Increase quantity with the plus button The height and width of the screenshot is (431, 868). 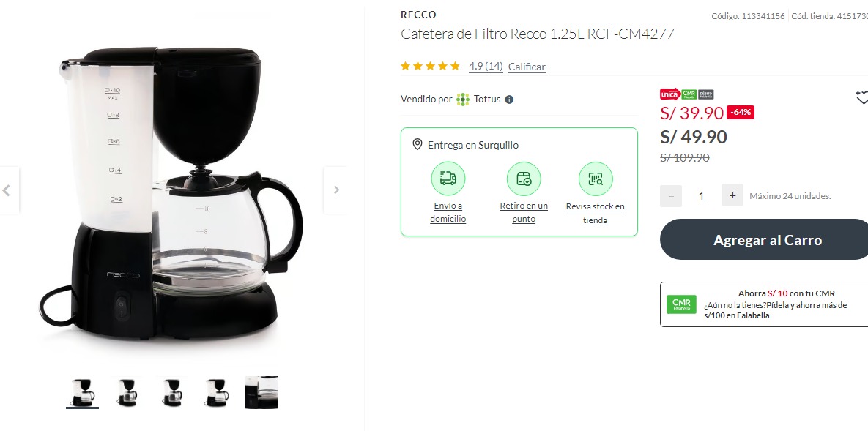(732, 195)
